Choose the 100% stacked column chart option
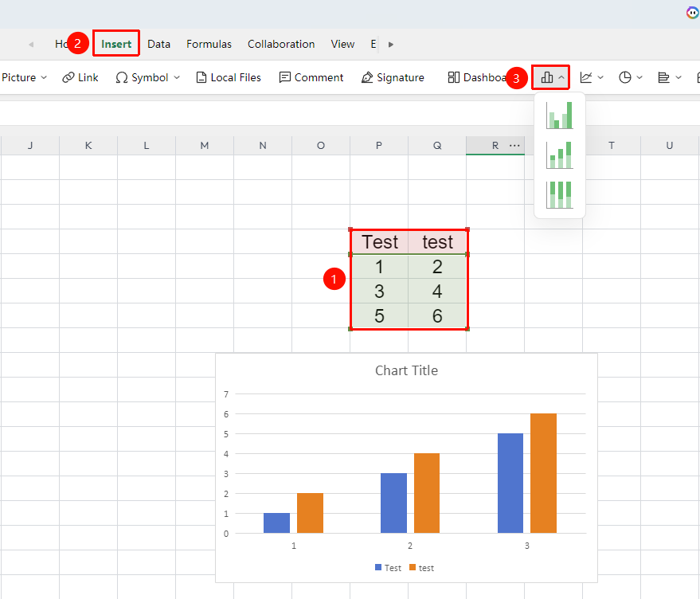Screen dimensions: 700x599 [559, 194]
